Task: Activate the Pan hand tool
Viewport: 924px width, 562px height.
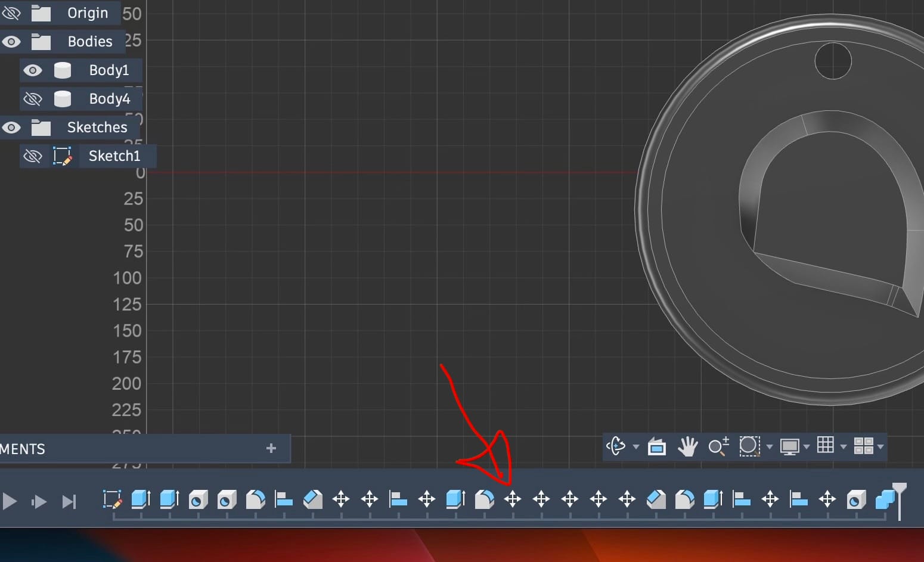Action: point(687,446)
